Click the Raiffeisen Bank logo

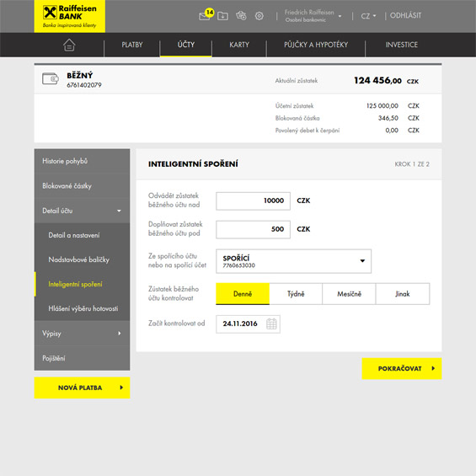[70, 16]
